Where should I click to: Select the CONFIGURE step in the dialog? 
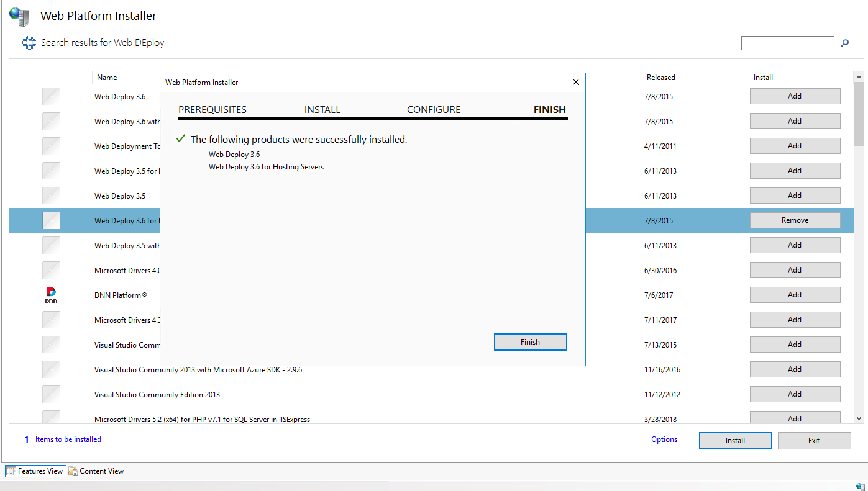tap(434, 110)
